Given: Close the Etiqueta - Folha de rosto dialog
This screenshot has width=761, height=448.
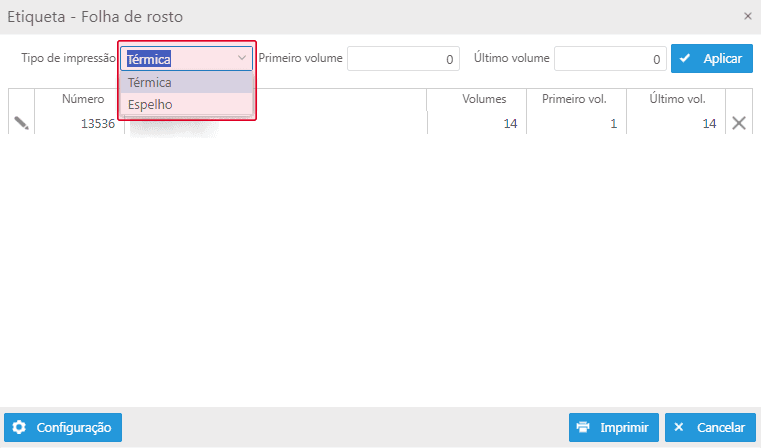Looking at the screenshot, I should point(747,16).
